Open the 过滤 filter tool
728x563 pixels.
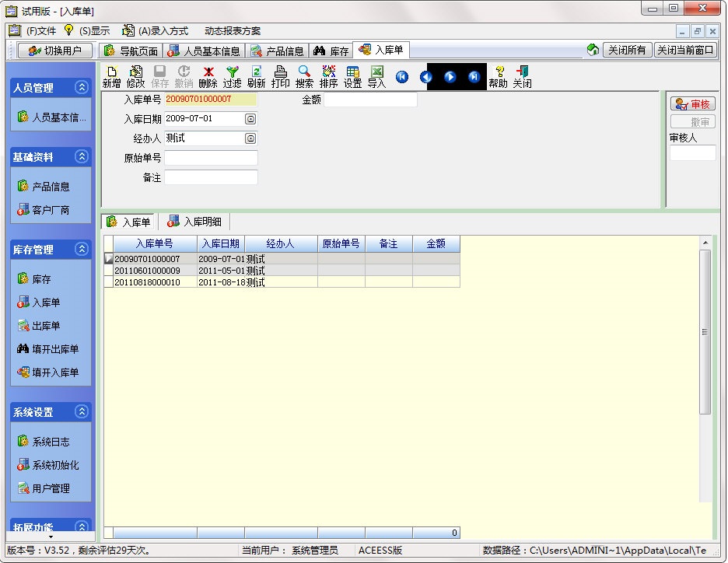coord(232,76)
